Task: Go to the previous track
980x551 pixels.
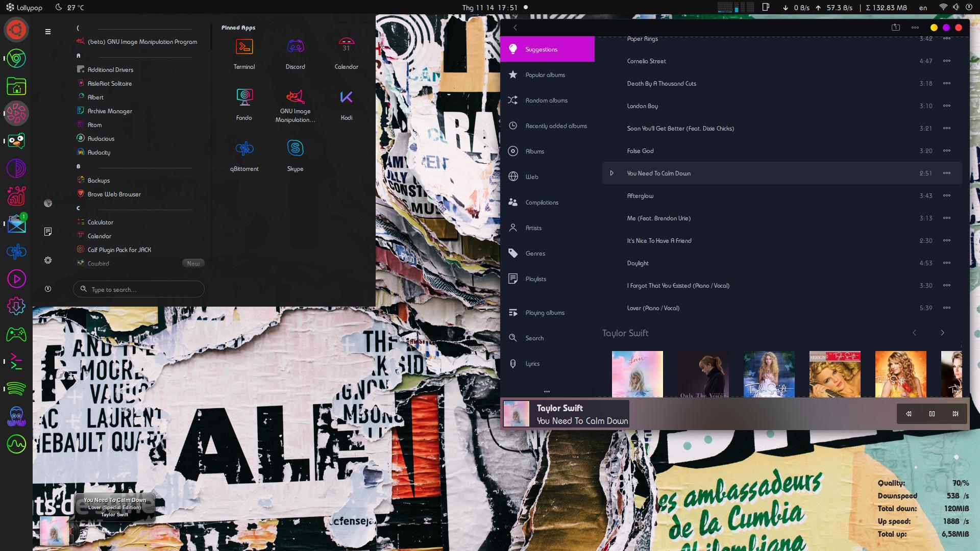Action: (909, 414)
